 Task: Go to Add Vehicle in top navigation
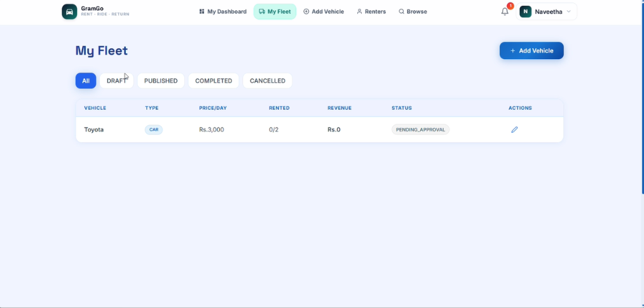point(324,11)
